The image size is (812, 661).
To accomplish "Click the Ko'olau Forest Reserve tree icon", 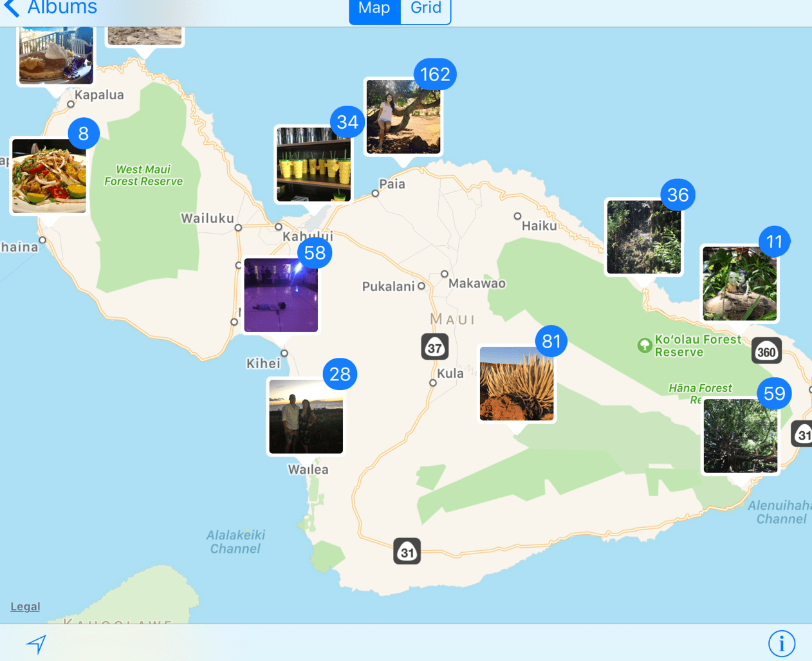I will click(x=644, y=346).
